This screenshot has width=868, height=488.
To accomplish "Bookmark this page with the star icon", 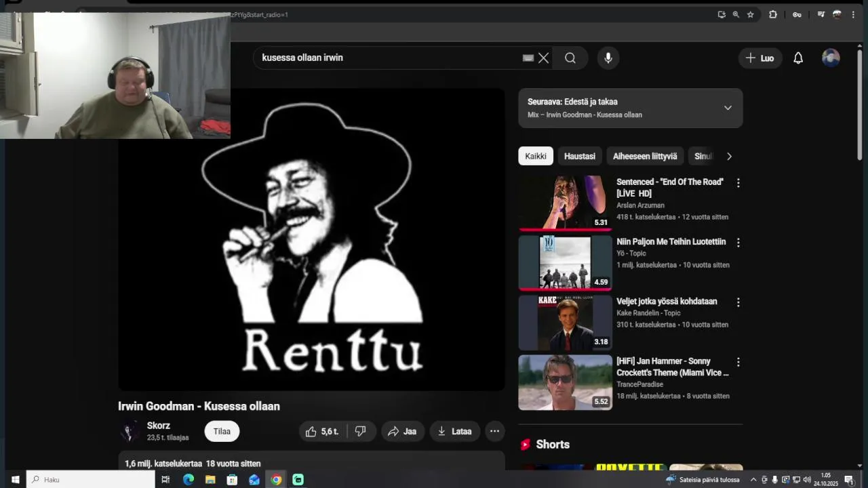I will (750, 14).
